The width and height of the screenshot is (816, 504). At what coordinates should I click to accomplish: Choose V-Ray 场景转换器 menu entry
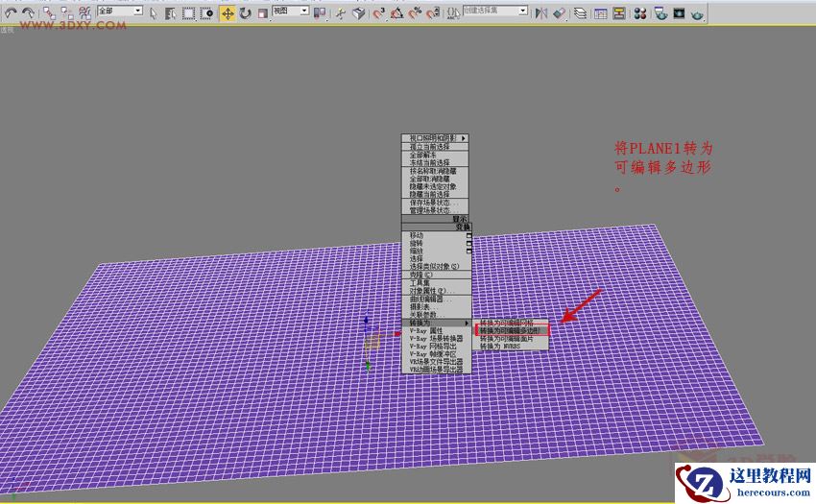[436, 339]
